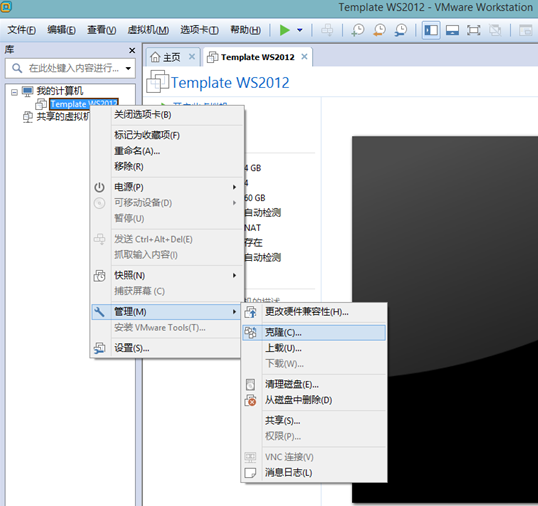
Task: Open the library search filter dropdown
Action: tap(128, 68)
